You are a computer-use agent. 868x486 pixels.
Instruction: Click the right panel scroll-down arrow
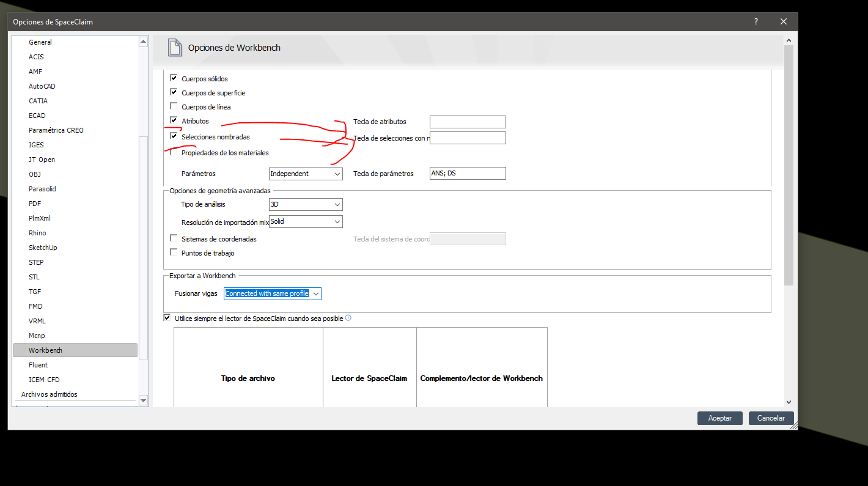tap(789, 402)
